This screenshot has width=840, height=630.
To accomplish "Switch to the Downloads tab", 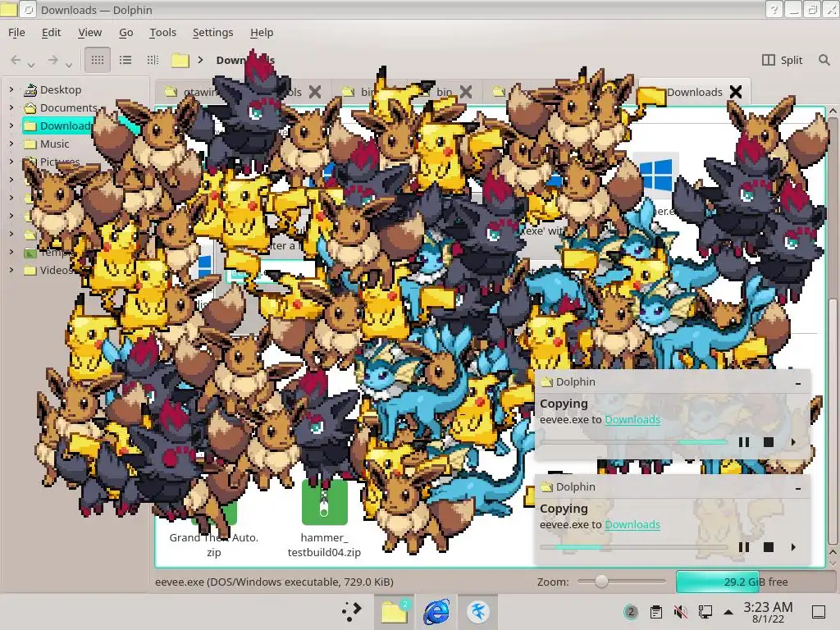I will 694,92.
